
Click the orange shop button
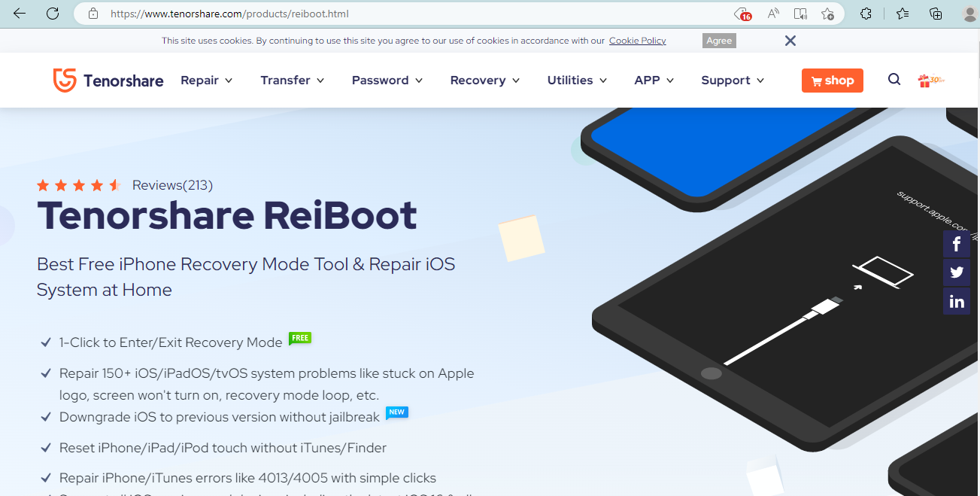coord(833,81)
